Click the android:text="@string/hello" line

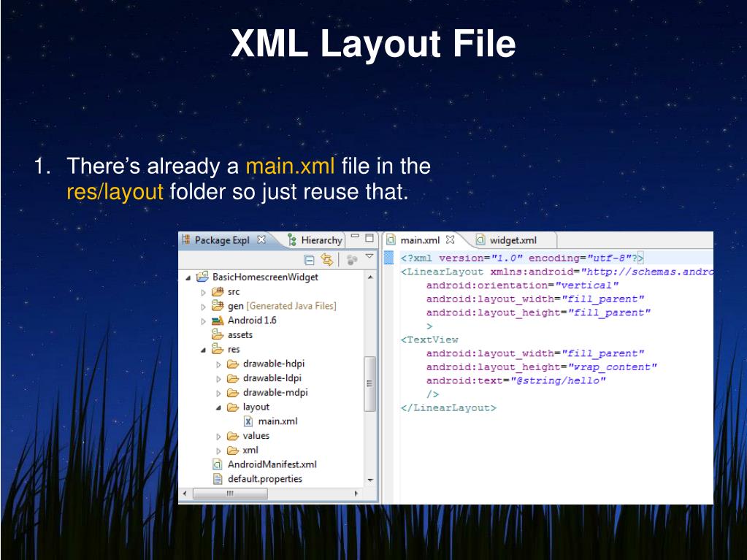point(516,381)
